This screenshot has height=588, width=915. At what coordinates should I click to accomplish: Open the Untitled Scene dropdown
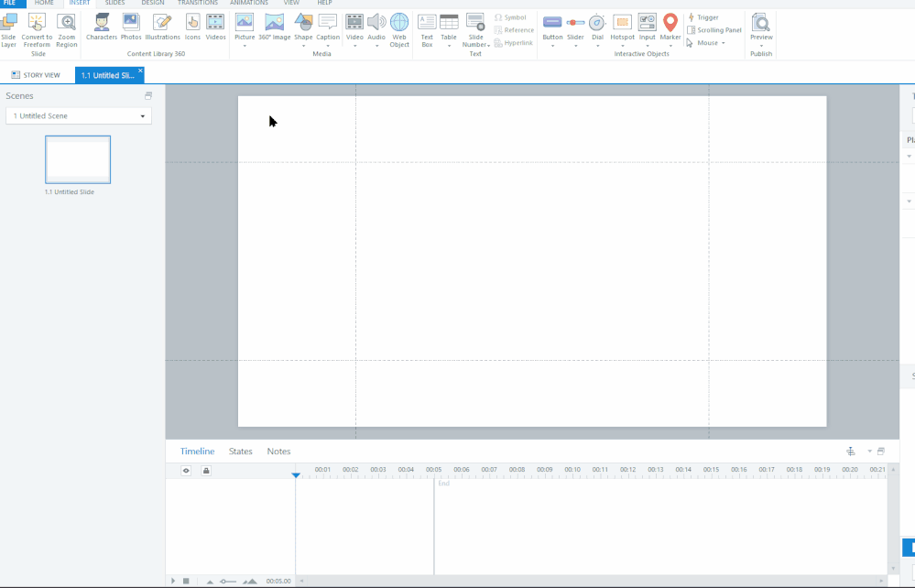pos(78,116)
